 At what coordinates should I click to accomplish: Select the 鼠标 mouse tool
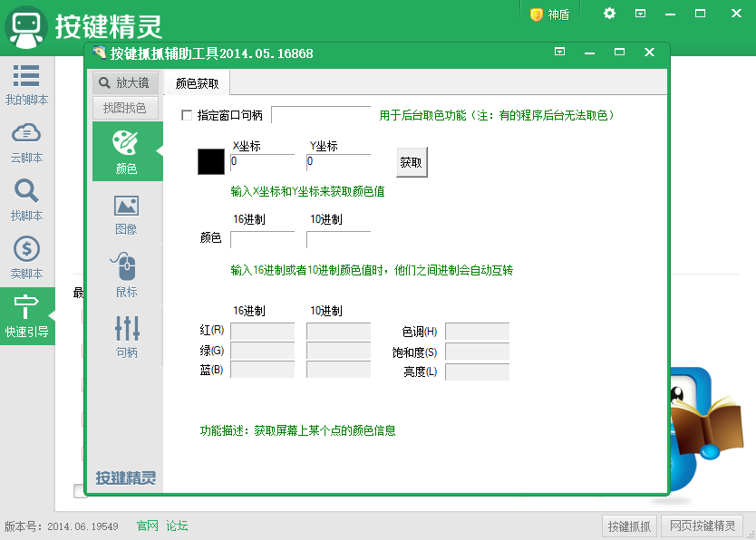click(x=126, y=275)
